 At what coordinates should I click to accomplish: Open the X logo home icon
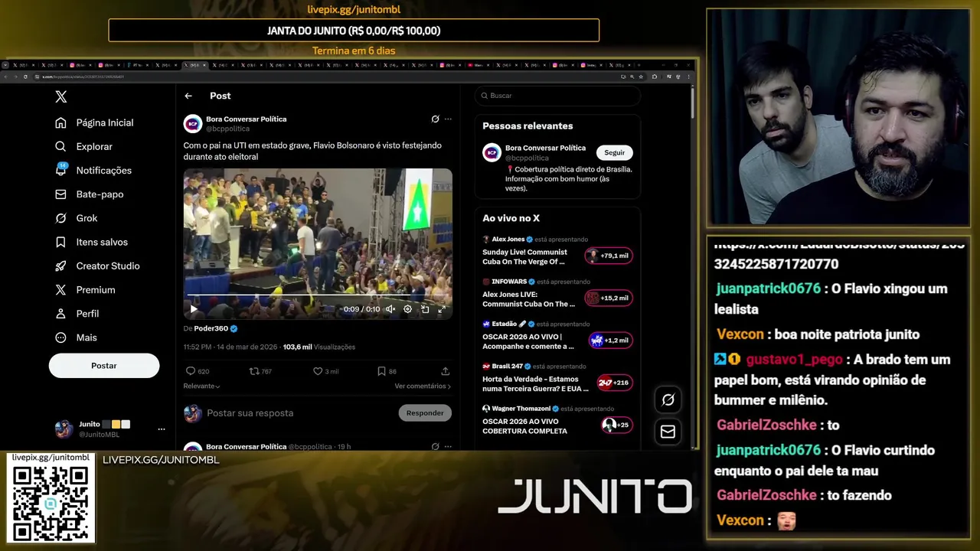pyautogui.click(x=61, y=96)
